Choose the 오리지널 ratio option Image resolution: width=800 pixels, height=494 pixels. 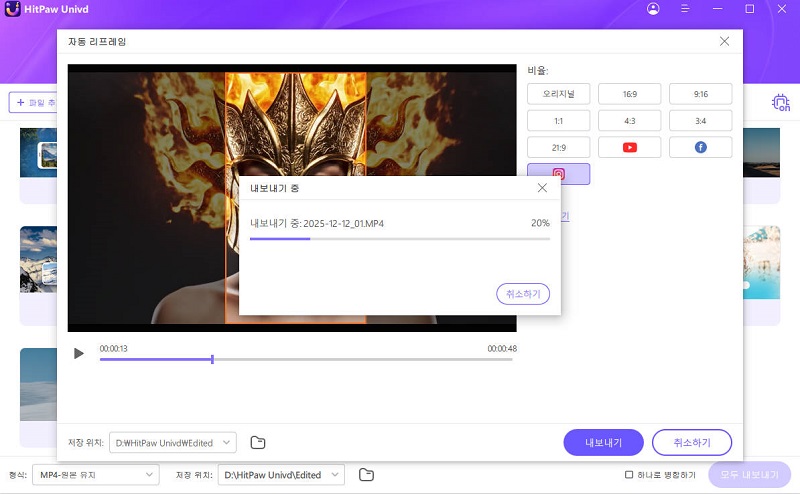(559, 94)
